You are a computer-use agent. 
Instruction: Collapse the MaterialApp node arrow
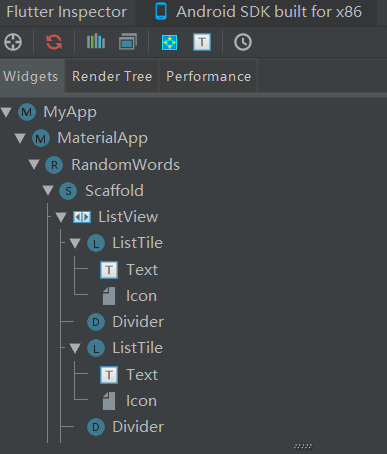tap(20, 138)
